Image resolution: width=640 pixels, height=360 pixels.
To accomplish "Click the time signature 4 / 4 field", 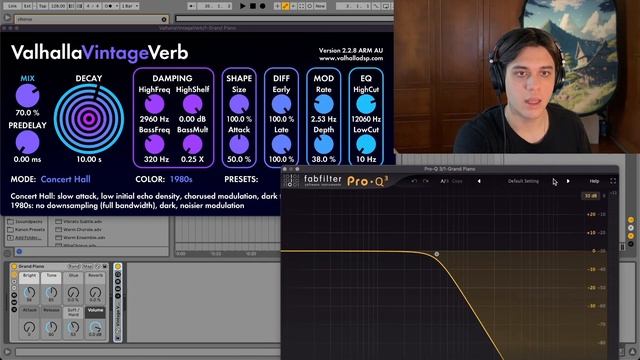I will [x=93, y=6].
